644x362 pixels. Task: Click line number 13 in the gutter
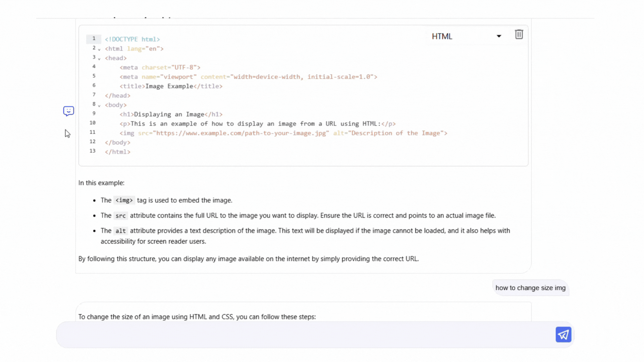(x=93, y=151)
